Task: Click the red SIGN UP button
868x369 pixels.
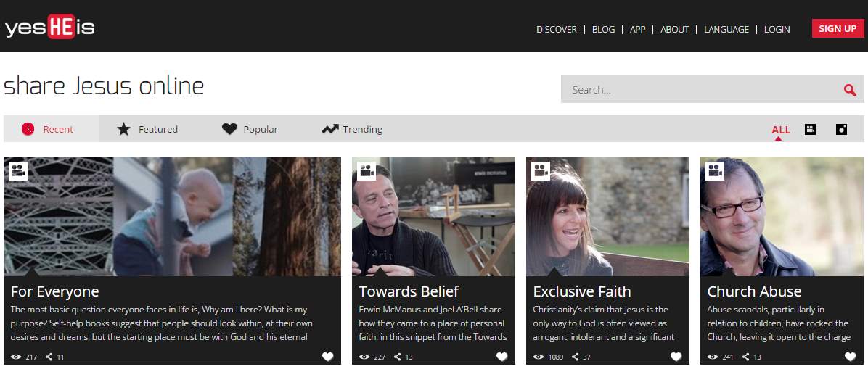Action: click(x=838, y=28)
